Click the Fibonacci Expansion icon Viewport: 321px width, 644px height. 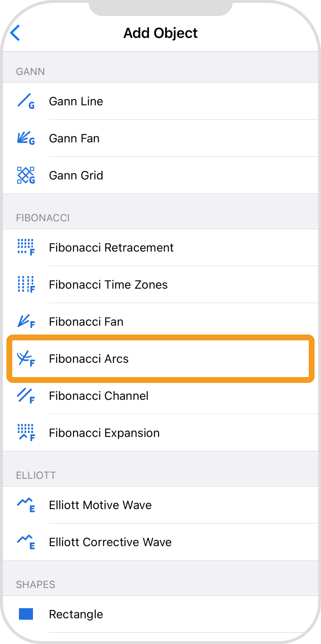(x=26, y=433)
